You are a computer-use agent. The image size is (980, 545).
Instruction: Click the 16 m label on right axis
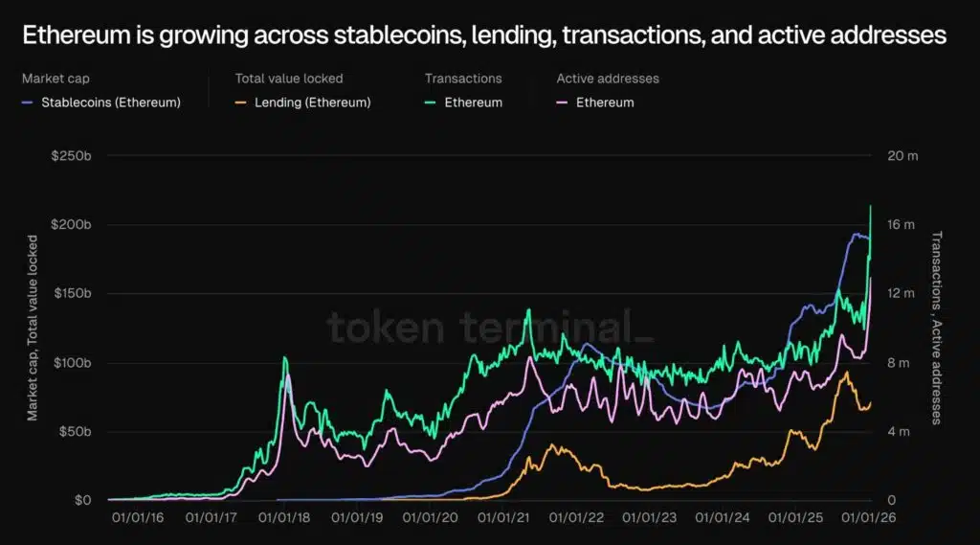pyautogui.click(x=902, y=225)
